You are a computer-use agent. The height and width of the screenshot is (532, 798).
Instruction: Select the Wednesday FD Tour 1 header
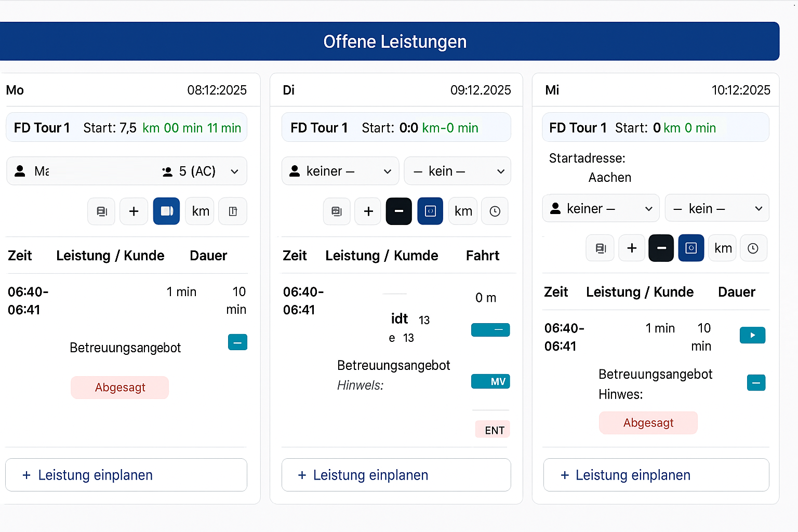click(x=655, y=127)
